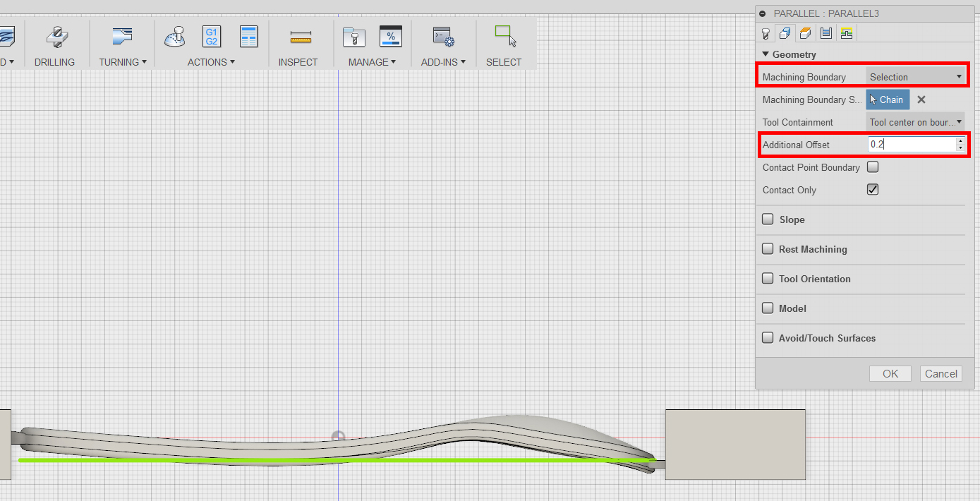This screenshot has height=501, width=980.
Task: Enable the Slope checkbox
Action: [768, 219]
